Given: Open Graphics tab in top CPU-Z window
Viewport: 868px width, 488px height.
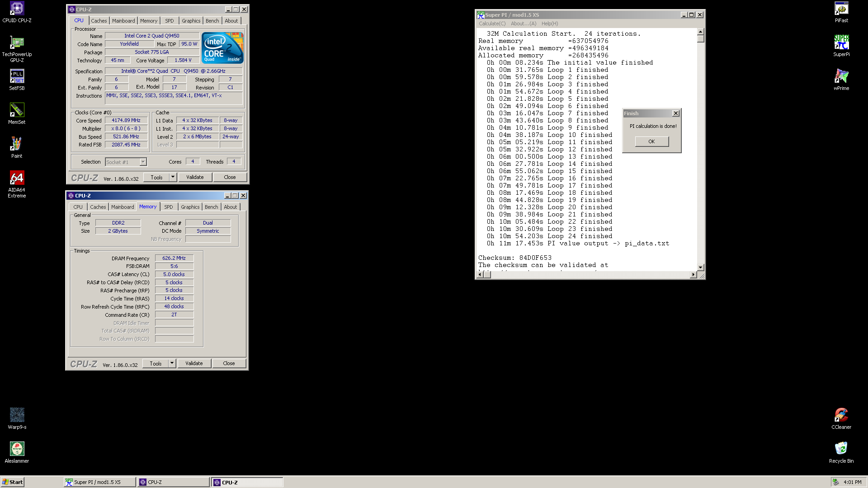Looking at the screenshot, I should pyautogui.click(x=191, y=21).
